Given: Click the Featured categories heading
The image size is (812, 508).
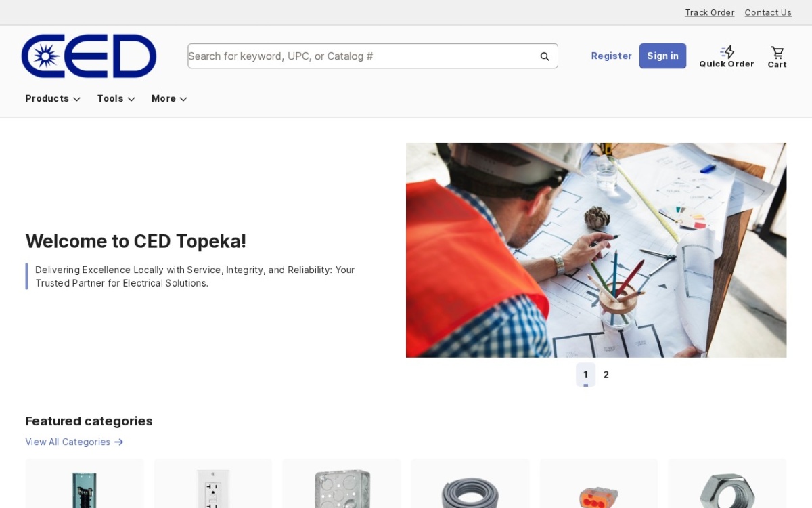Looking at the screenshot, I should [x=89, y=421].
